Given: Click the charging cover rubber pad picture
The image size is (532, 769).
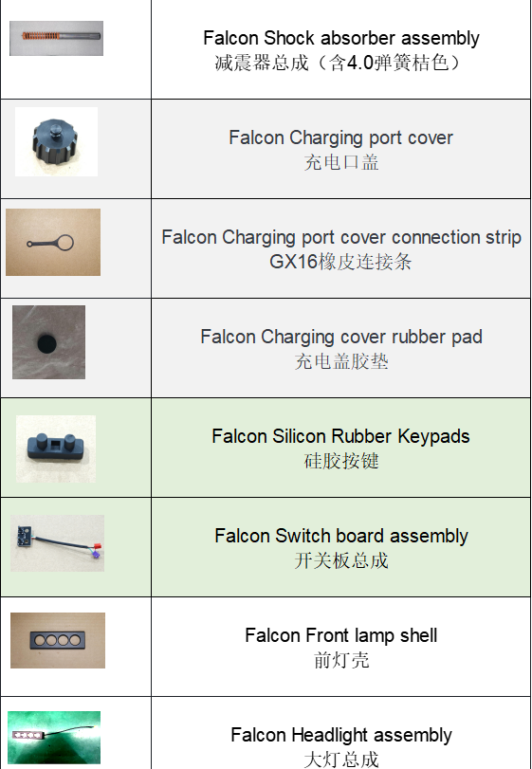Looking at the screenshot, I should point(49,342).
